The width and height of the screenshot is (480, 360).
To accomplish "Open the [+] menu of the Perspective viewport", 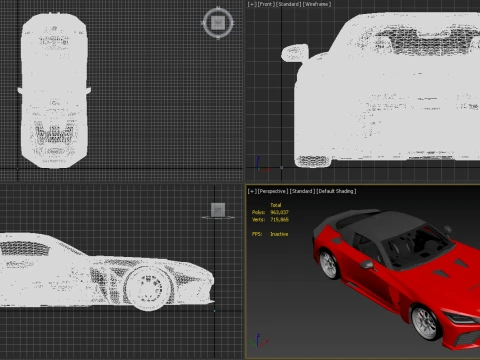I will [252, 191].
